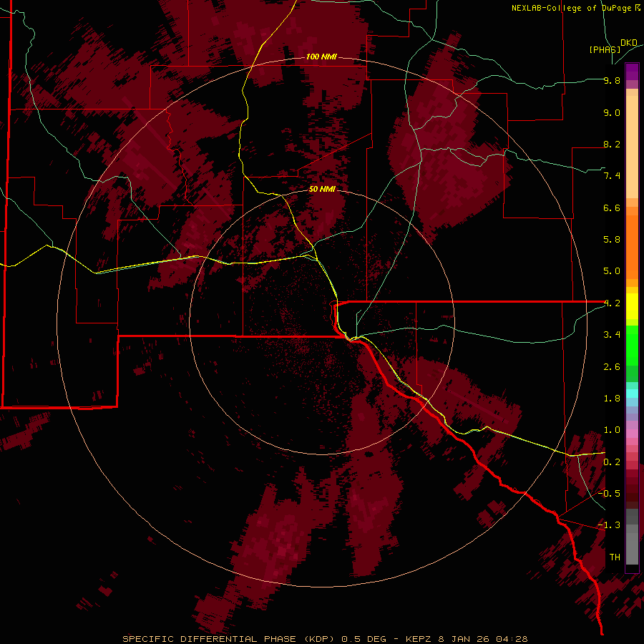Click the -1.3 value on the scale

[x=609, y=525]
